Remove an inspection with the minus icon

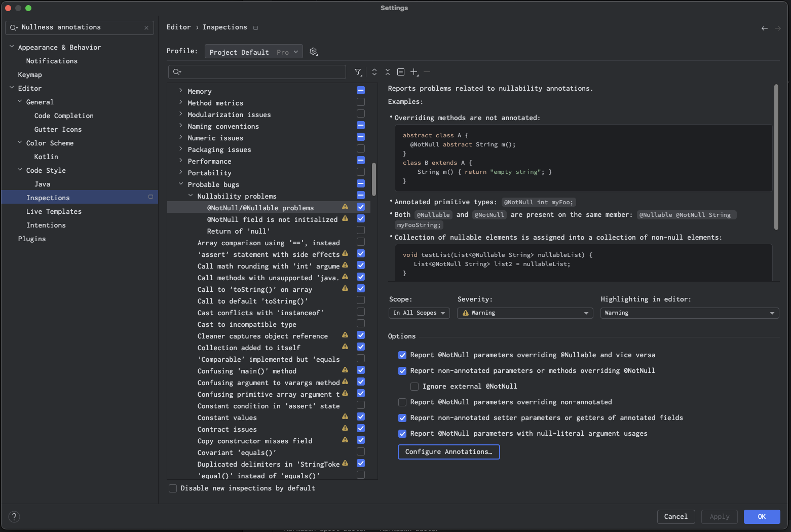427,72
